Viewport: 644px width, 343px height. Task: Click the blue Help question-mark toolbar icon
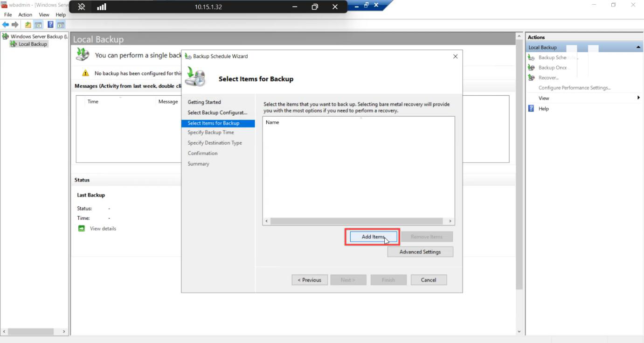pyautogui.click(x=50, y=25)
